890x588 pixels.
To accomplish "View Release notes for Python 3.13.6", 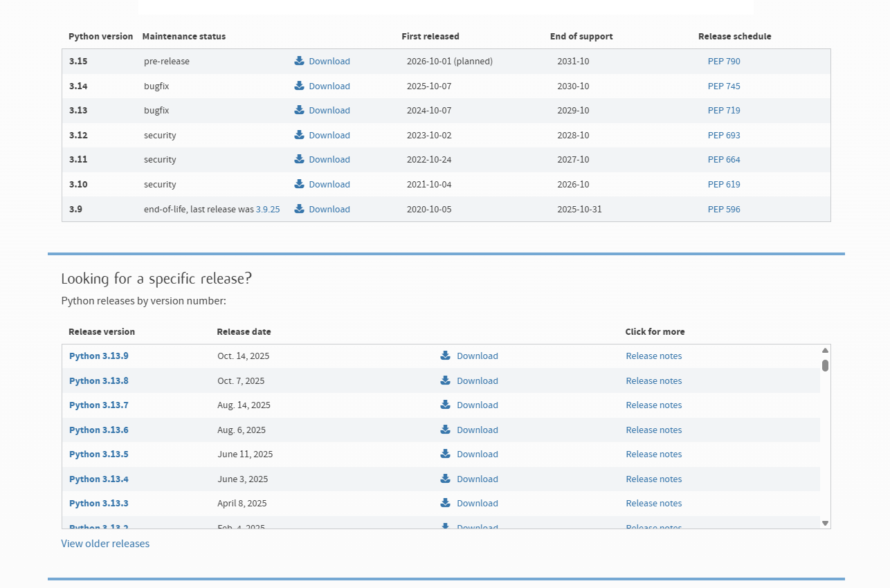I will (654, 430).
